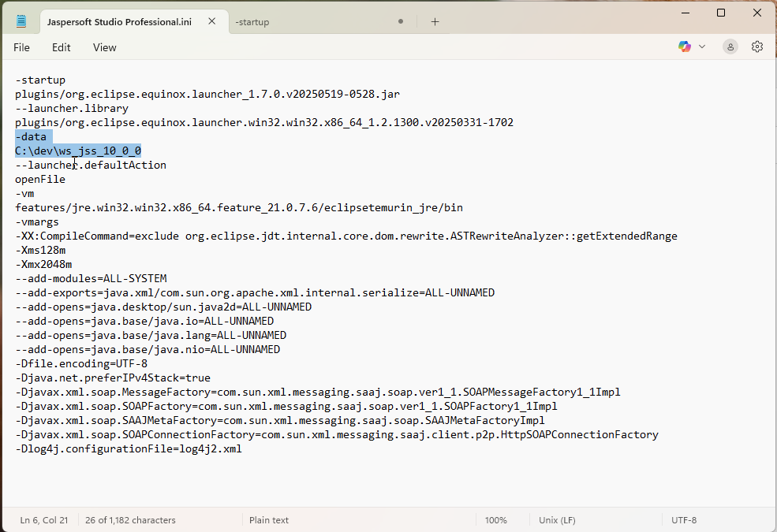Click the -XX:CompileCommand=exclude line
Image resolution: width=777 pixels, height=532 pixels.
click(346, 236)
